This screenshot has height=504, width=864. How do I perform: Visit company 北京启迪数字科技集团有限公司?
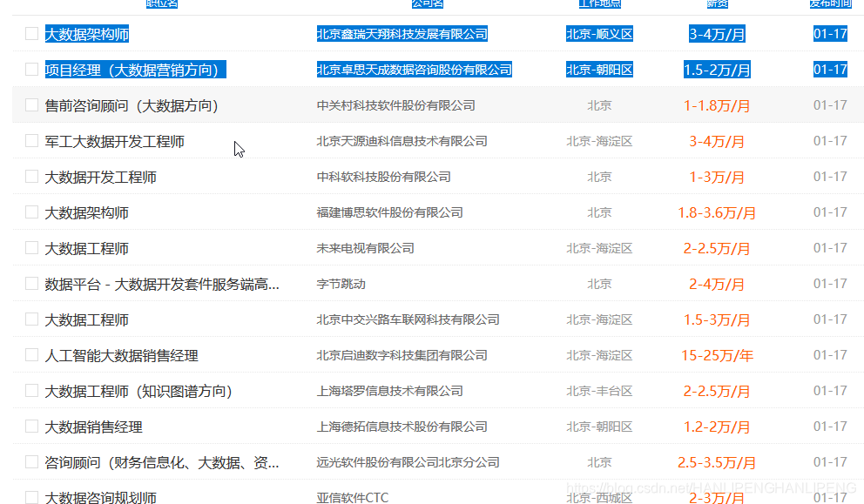tap(402, 355)
